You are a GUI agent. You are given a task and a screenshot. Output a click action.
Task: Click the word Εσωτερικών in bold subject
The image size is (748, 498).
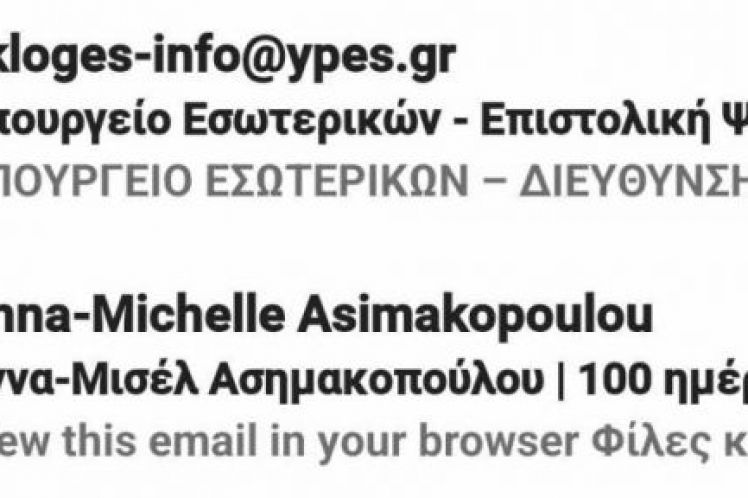pyautogui.click(x=311, y=121)
